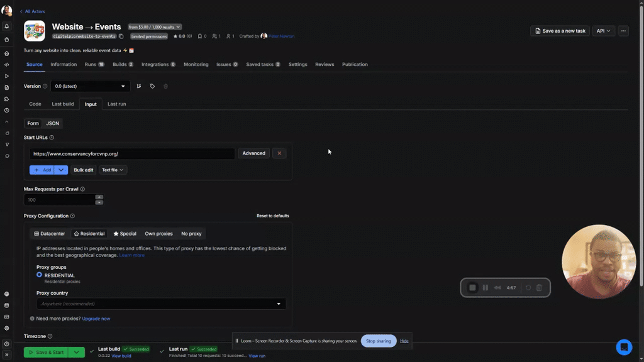
Task: Open the Text file dropdown
Action: [x=113, y=170]
